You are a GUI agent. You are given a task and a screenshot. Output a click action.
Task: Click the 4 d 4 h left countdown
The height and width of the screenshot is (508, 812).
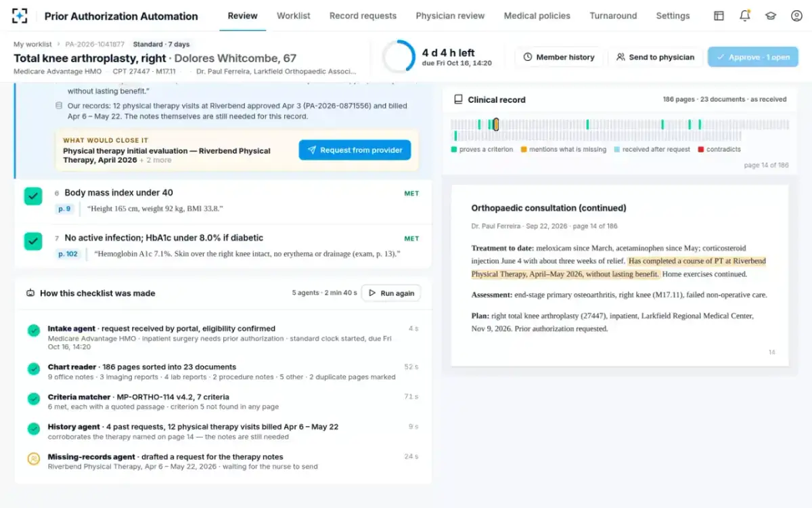coord(449,53)
